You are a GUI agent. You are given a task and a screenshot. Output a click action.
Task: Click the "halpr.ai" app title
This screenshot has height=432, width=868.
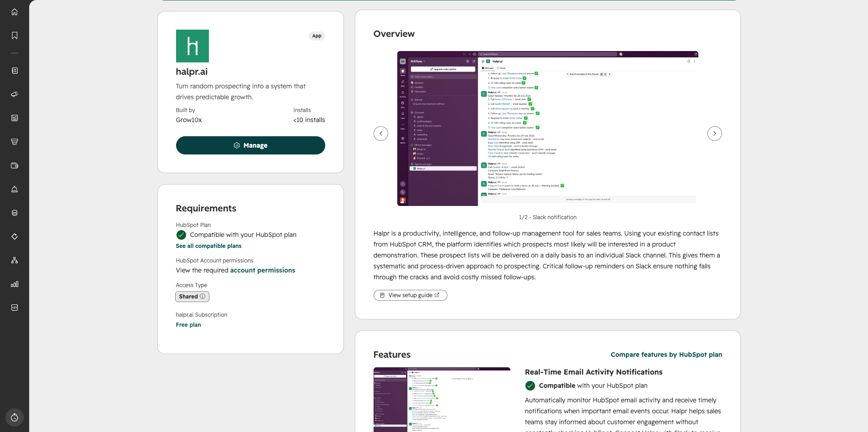192,72
